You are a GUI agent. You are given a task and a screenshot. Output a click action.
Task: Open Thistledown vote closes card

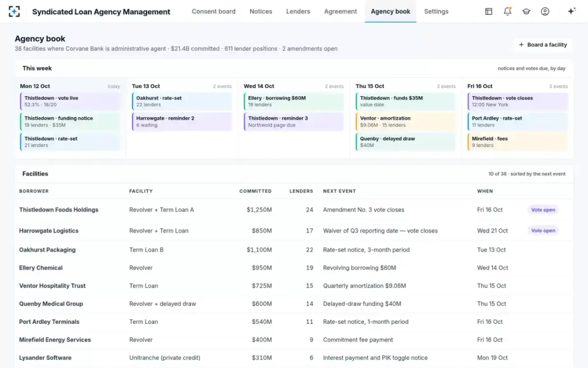pyautogui.click(x=517, y=102)
